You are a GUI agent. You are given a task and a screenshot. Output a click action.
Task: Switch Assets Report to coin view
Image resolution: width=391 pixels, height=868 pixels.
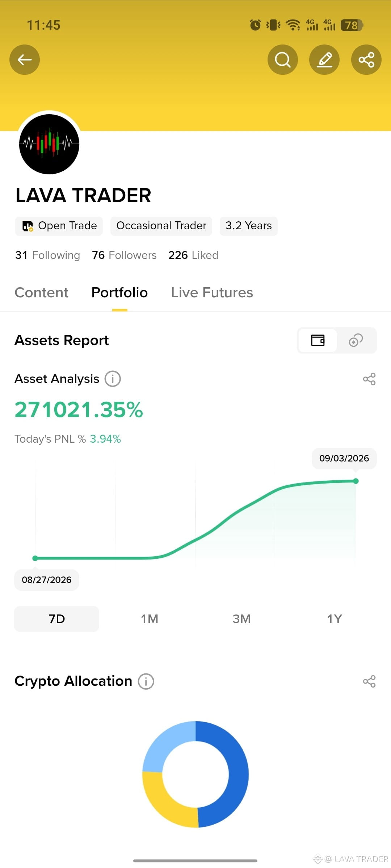pyautogui.click(x=356, y=340)
